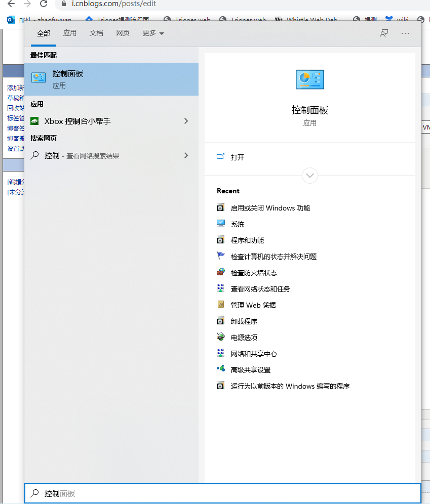Click the 控制面板 icon in best match
Image resolution: width=430 pixels, height=504 pixels.
[38, 77]
